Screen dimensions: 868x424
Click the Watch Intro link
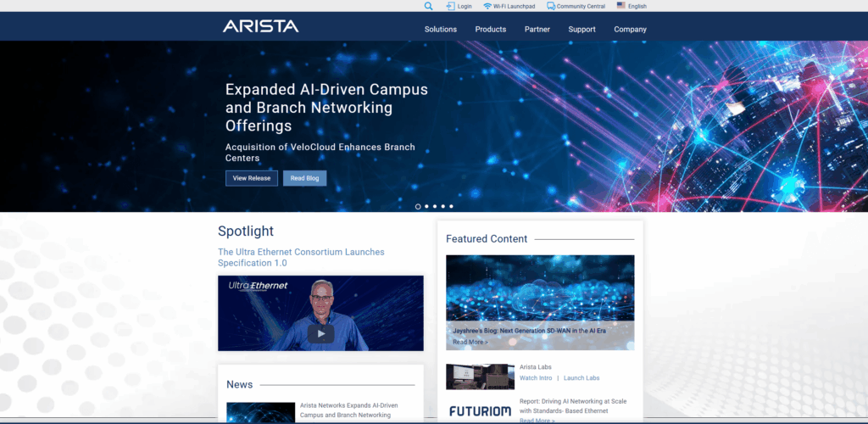536,378
